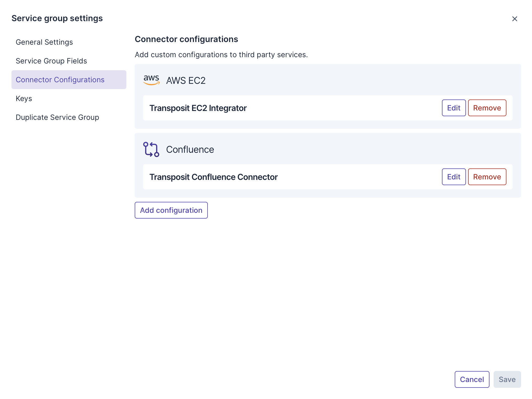Open General Settings section
Image resolution: width=532 pixels, height=399 pixels.
pos(44,42)
